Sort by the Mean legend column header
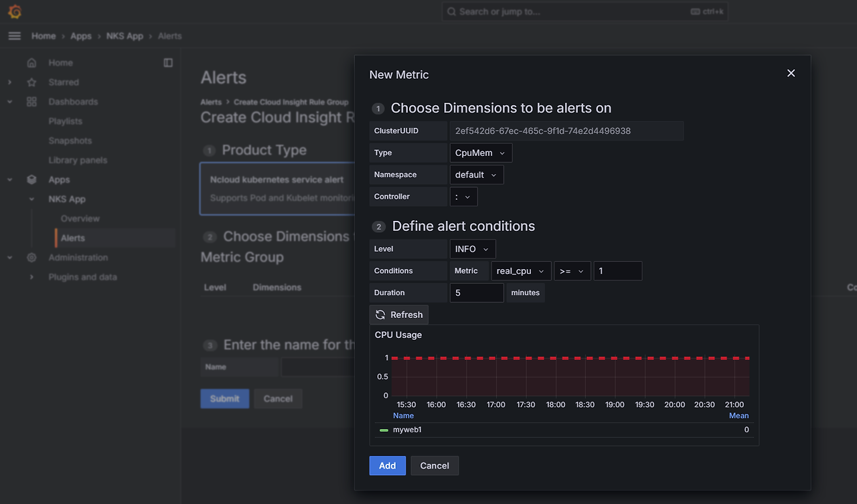The image size is (857, 504). point(739,416)
